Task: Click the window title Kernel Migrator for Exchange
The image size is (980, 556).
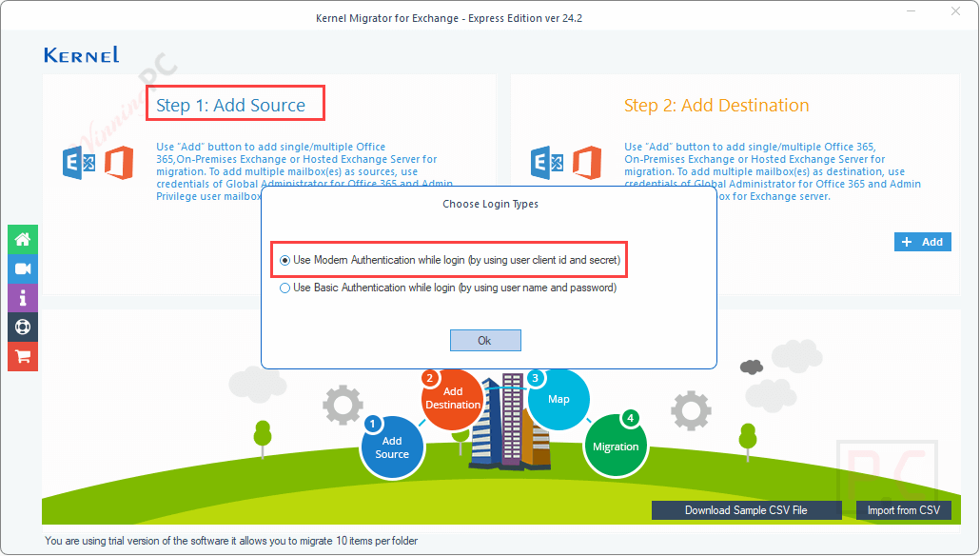Action: 449,18
